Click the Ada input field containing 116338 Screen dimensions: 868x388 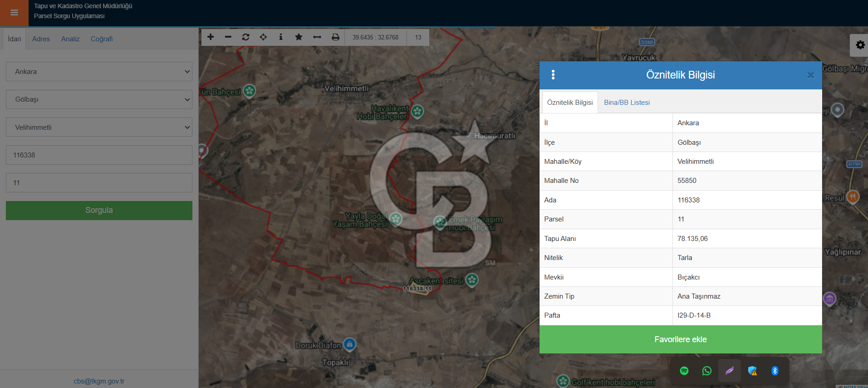click(x=99, y=155)
